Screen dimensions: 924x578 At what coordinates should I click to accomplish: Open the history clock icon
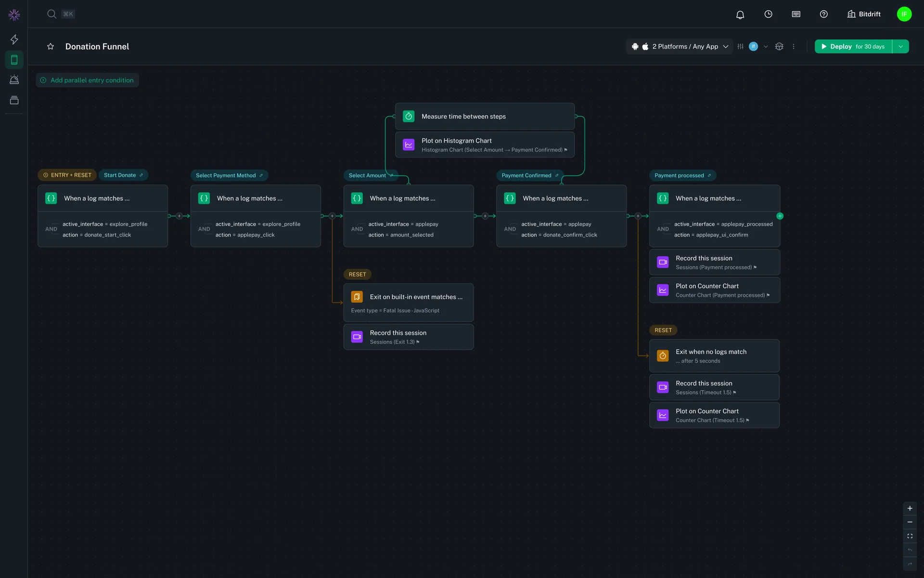(768, 14)
